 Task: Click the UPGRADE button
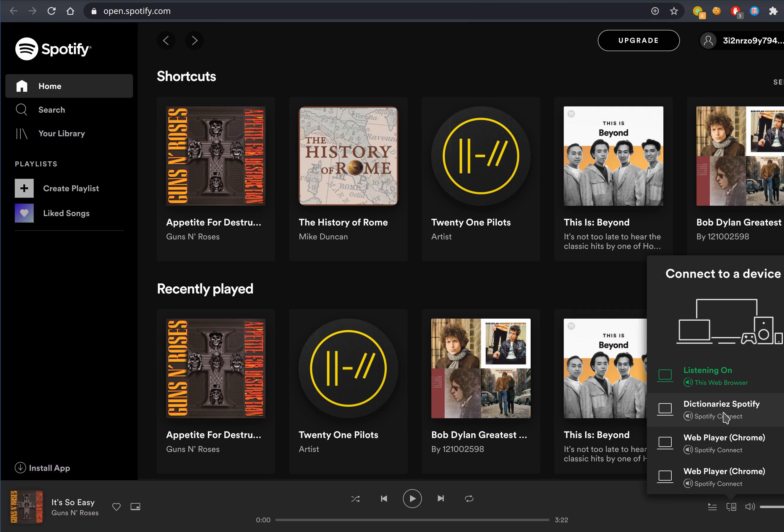point(639,40)
